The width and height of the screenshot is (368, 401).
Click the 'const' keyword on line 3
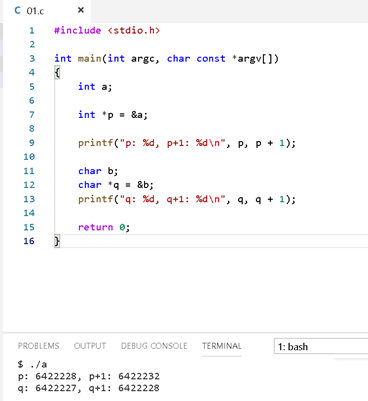[211, 59]
